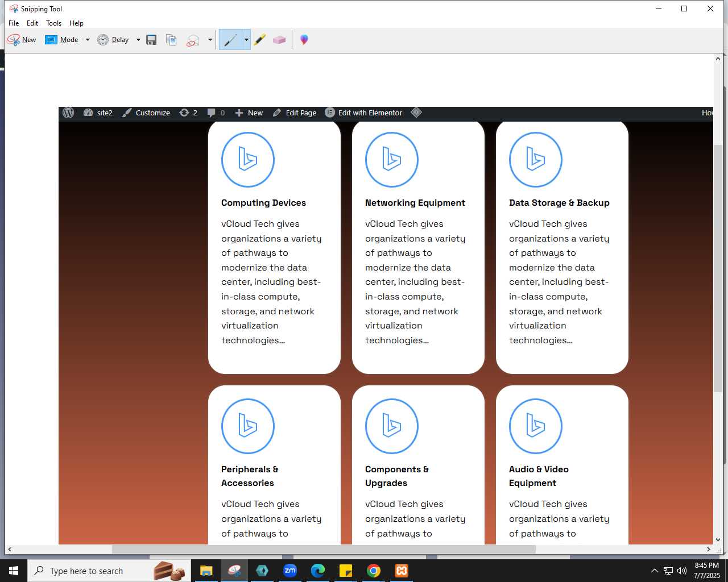
Task: Click the Audio & Video Equipment card icon
Action: [x=536, y=426]
